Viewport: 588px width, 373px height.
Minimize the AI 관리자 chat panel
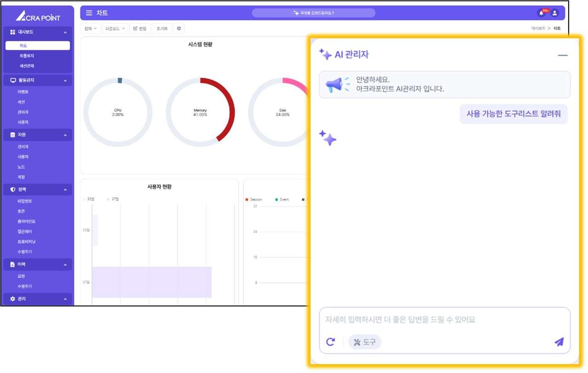[562, 55]
